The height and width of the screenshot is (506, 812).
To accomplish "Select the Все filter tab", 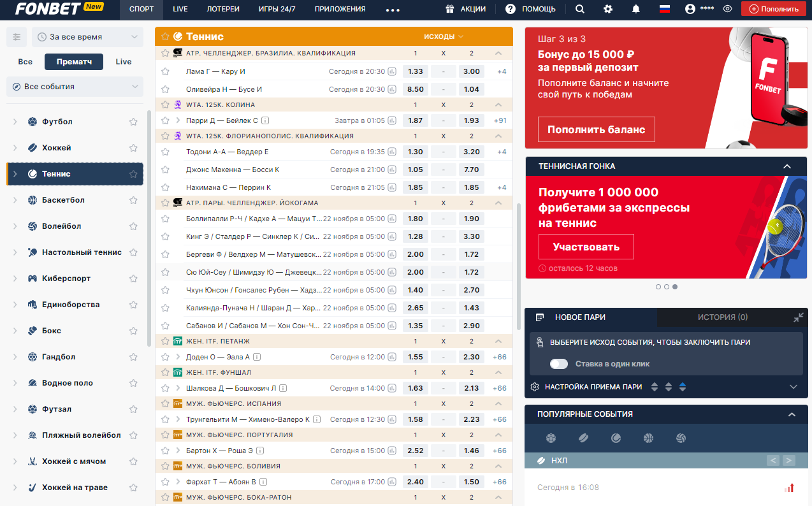I will [25, 62].
